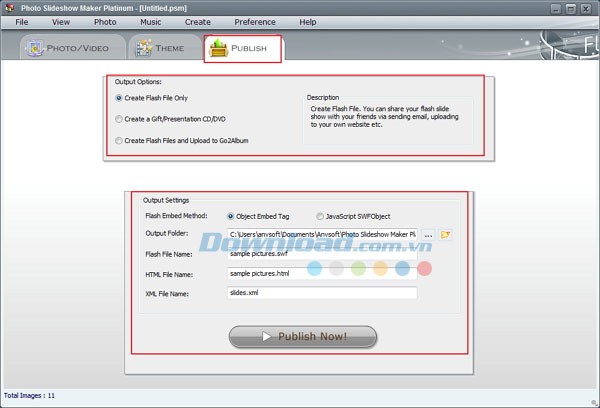Image resolution: width=600 pixels, height=408 pixels.
Task: Open the Preference menu
Action: point(255,21)
